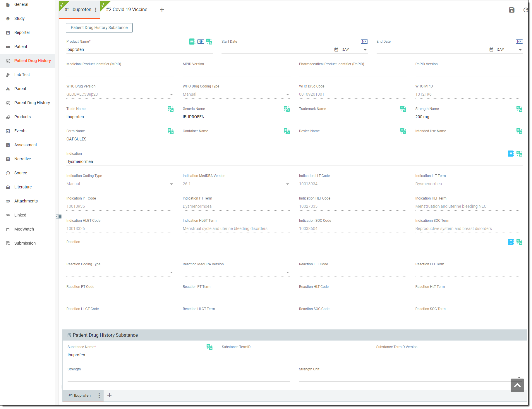This screenshot has height=409, width=532.
Task: Open the Submission sidebar item
Action: click(x=25, y=243)
